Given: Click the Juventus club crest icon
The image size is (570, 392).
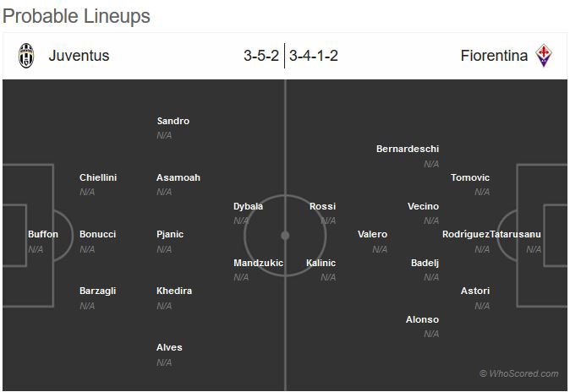Looking at the screenshot, I should coord(27,56).
